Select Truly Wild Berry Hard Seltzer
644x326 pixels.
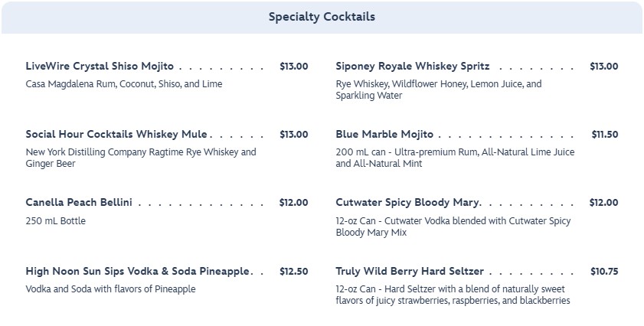coord(409,272)
